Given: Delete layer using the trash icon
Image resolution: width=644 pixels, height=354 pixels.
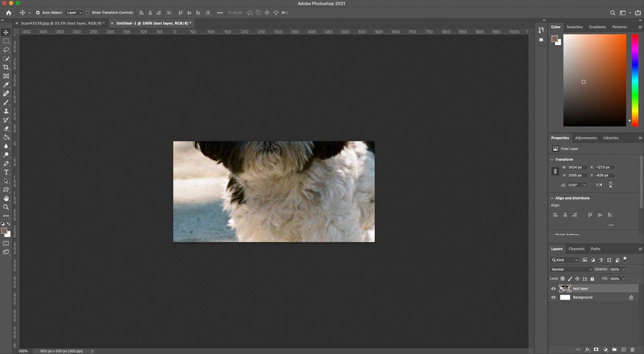Looking at the screenshot, I should tap(632, 350).
